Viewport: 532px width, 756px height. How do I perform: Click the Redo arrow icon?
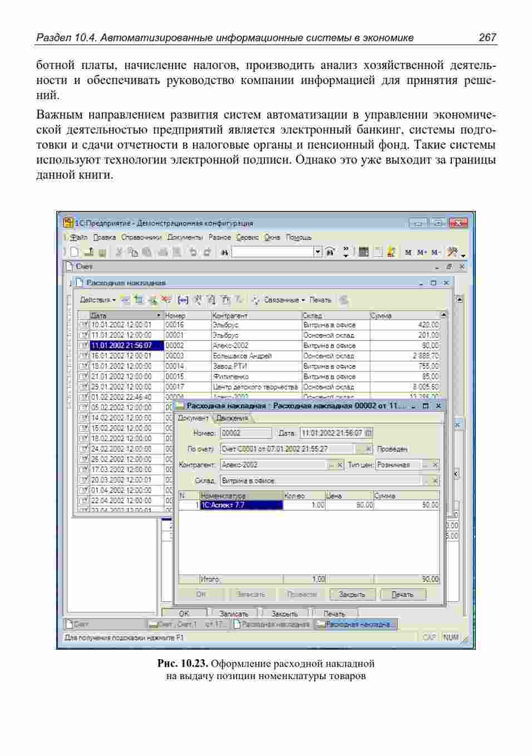[x=206, y=252]
